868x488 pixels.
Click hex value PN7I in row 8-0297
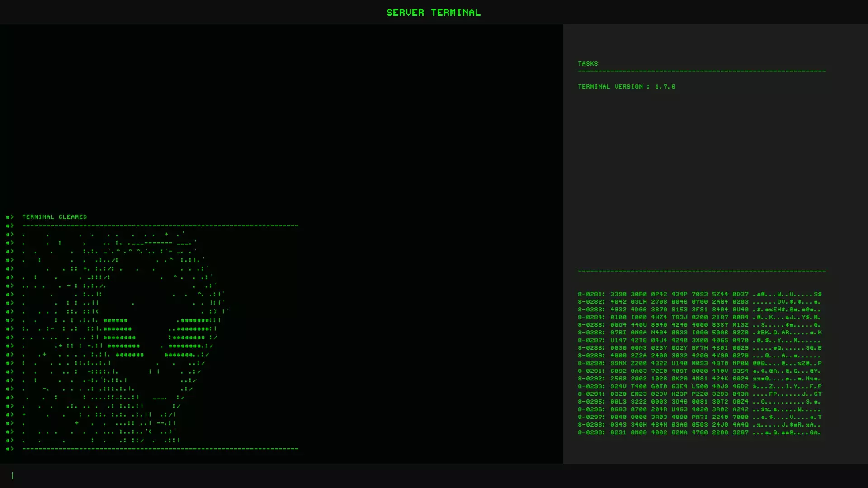pyautogui.click(x=699, y=417)
